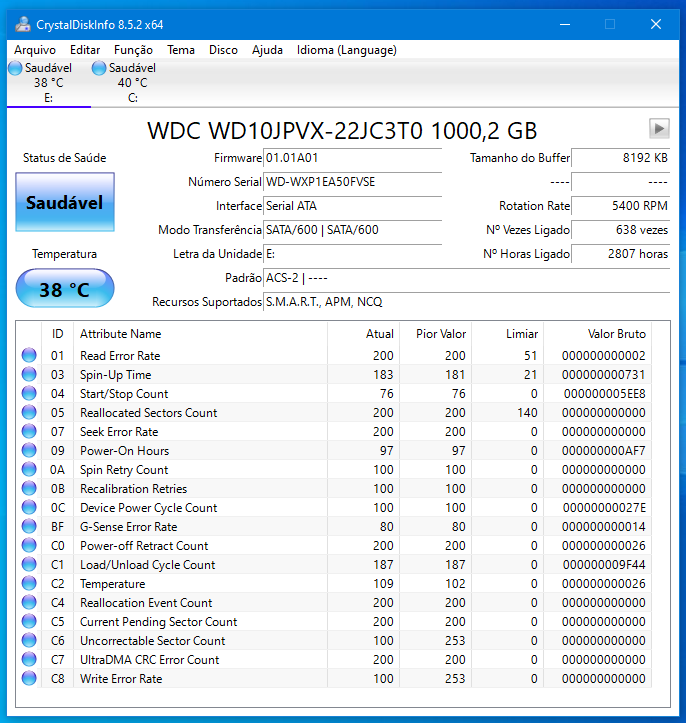The height and width of the screenshot is (723, 686).
Task: Click the serial number field WD-WXP1EA50FVSE
Action: click(x=352, y=182)
